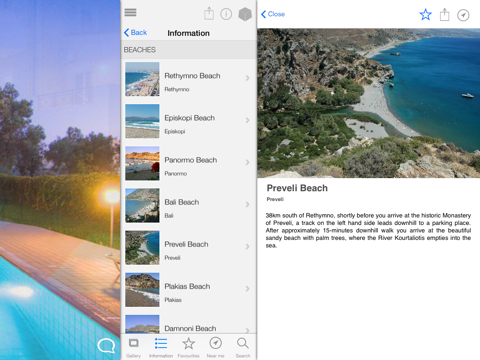
Task: Switch to the Favourites tab
Action: coord(188,347)
